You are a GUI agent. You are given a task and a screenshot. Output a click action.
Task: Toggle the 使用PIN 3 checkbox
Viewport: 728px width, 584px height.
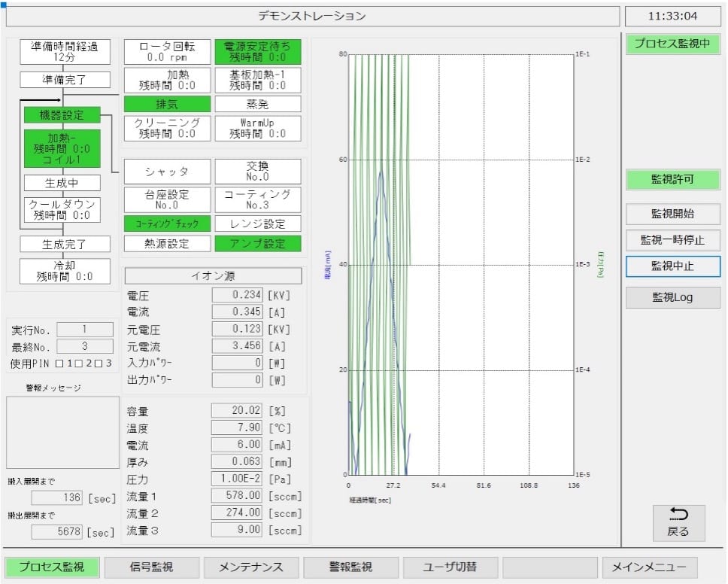pyautogui.click(x=99, y=363)
